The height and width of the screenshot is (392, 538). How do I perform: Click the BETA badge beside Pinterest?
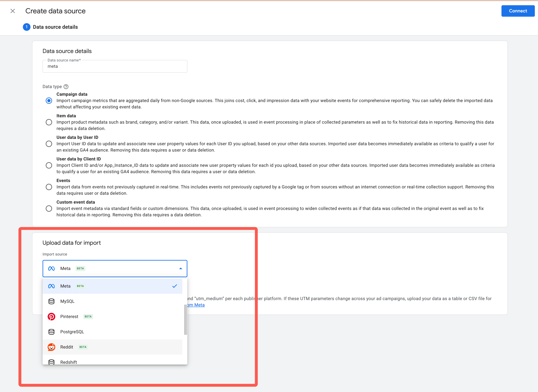[88, 317]
